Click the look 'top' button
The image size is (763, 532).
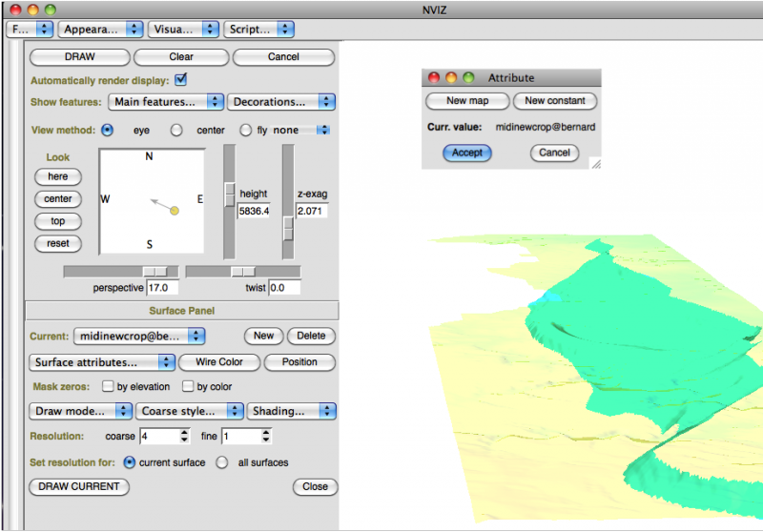tap(57, 221)
